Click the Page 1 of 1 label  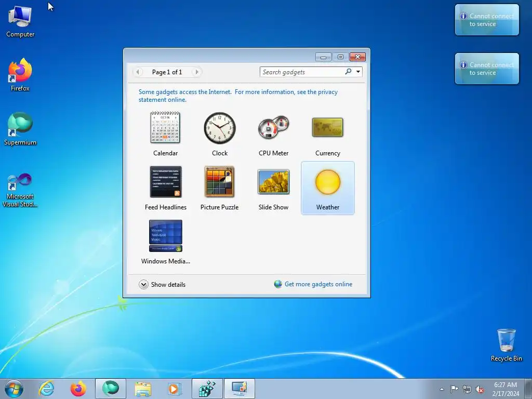pos(167,72)
